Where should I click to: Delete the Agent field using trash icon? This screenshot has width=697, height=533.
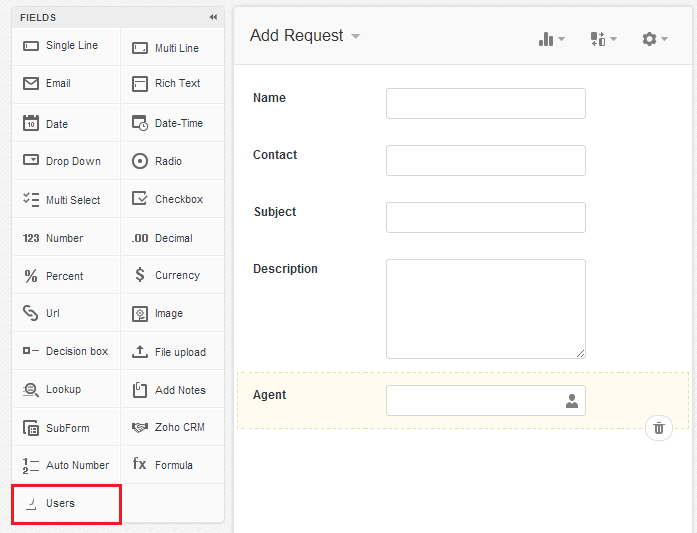point(658,428)
